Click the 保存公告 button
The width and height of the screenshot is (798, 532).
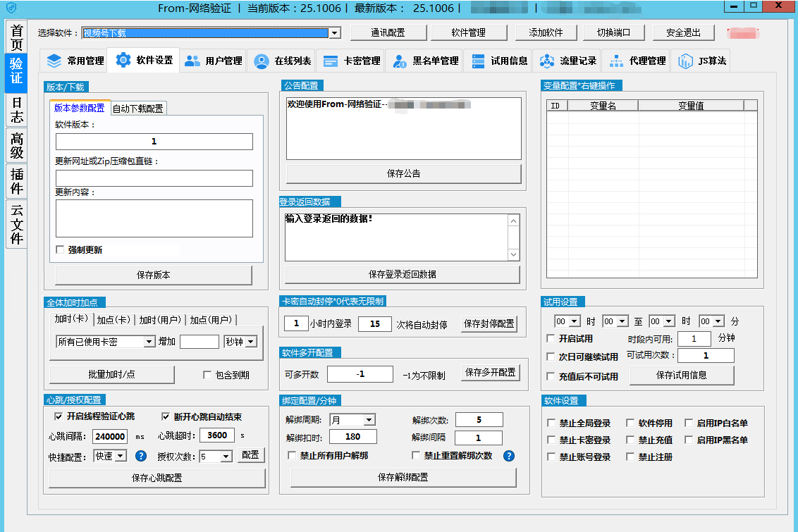click(x=403, y=173)
